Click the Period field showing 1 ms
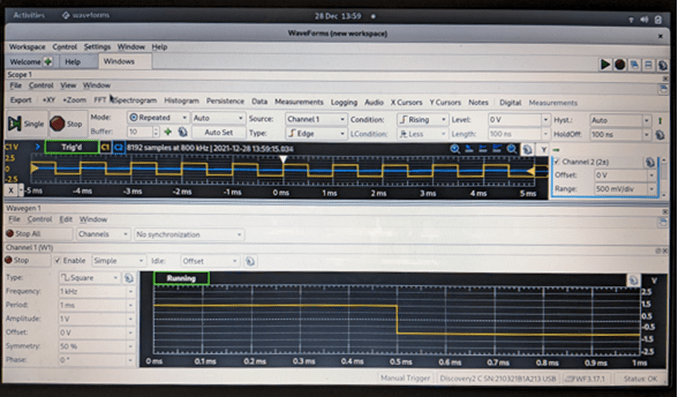Image resolution: width=678 pixels, height=398 pixels. pyautogui.click(x=96, y=305)
